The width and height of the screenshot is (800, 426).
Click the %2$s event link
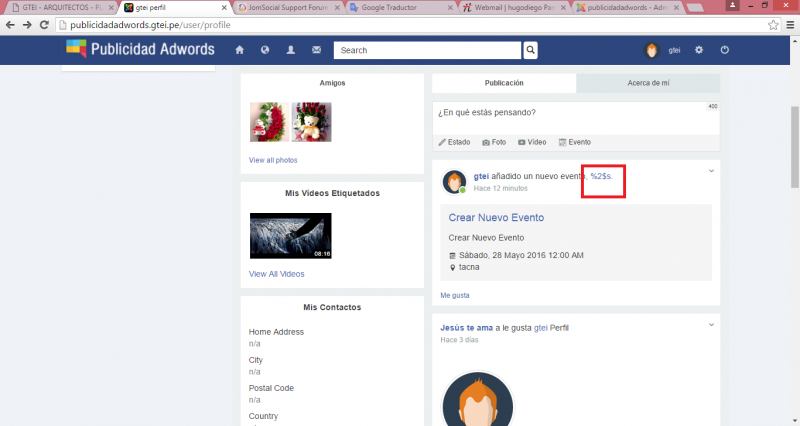(x=601, y=176)
